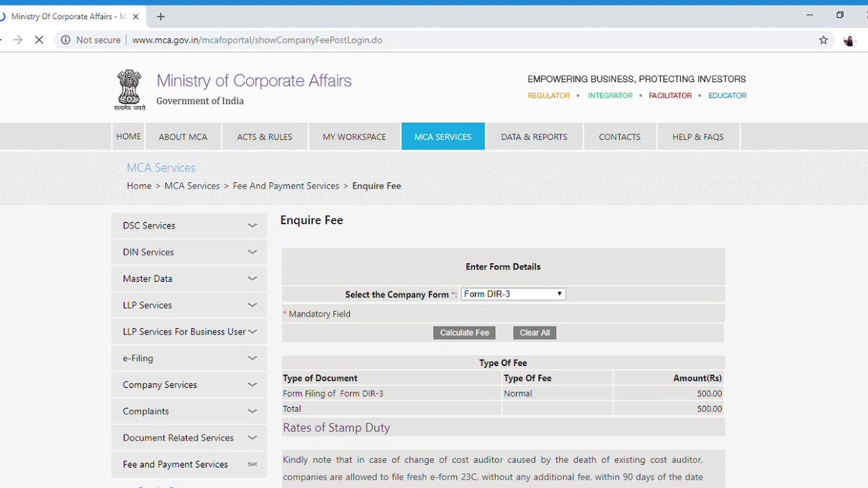Click DIN Services sidebar label
Image resolution: width=868 pixels, height=488 pixels.
tap(149, 252)
